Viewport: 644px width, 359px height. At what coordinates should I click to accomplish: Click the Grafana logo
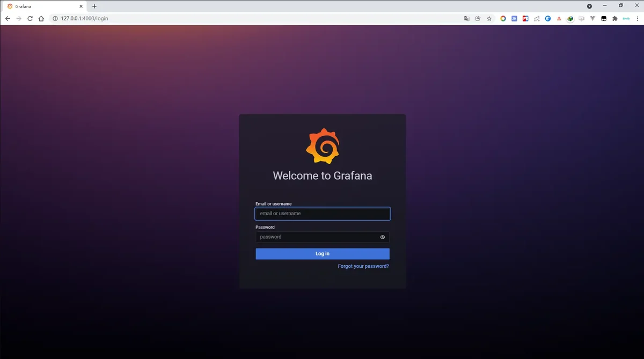coord(323,146)
